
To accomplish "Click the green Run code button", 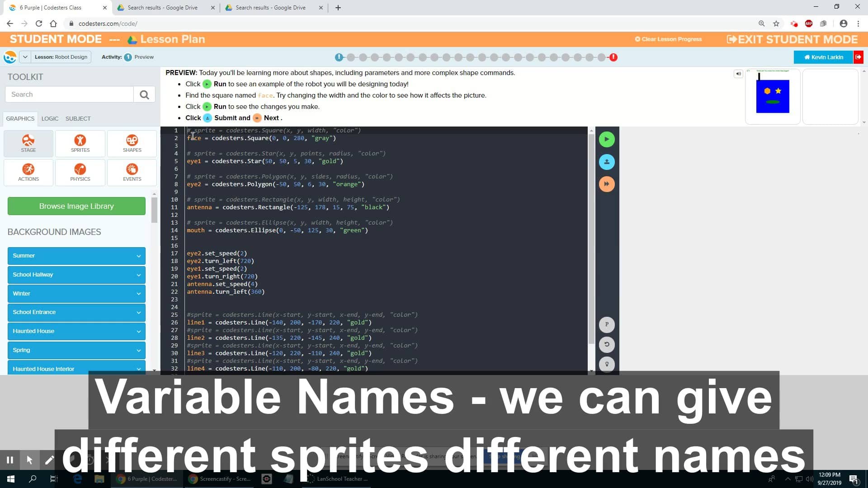I will click(607, 139).
